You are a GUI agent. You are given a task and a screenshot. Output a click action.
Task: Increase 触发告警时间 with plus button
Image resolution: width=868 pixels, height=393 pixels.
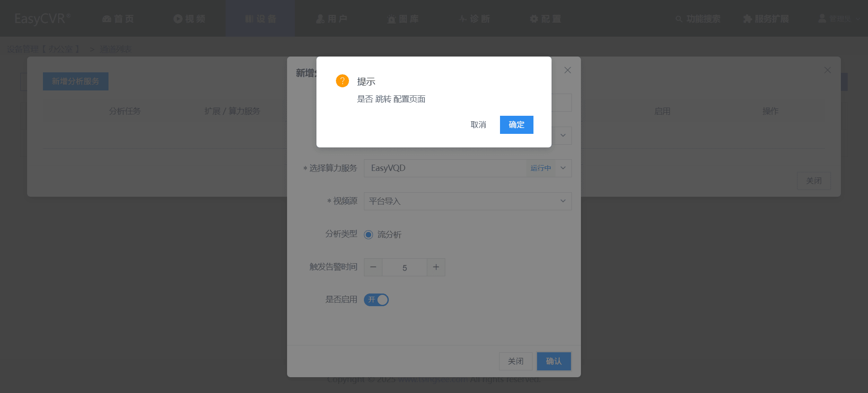pyautogui.click(x=436, y=267)
